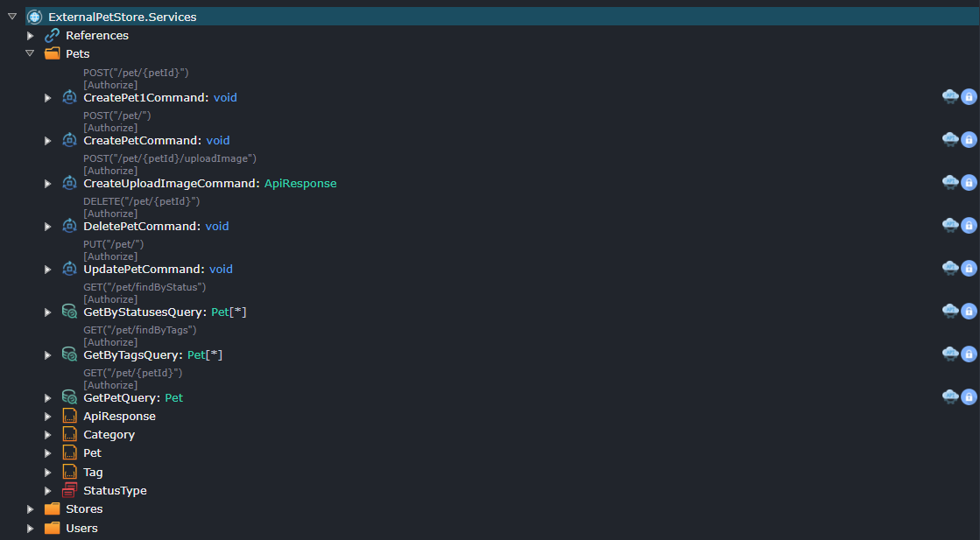The width and height of the screenshot is (980, 540).
Task: Click the cloud API icon on DeletePetCommand row
Action: [x=950, y=225]
